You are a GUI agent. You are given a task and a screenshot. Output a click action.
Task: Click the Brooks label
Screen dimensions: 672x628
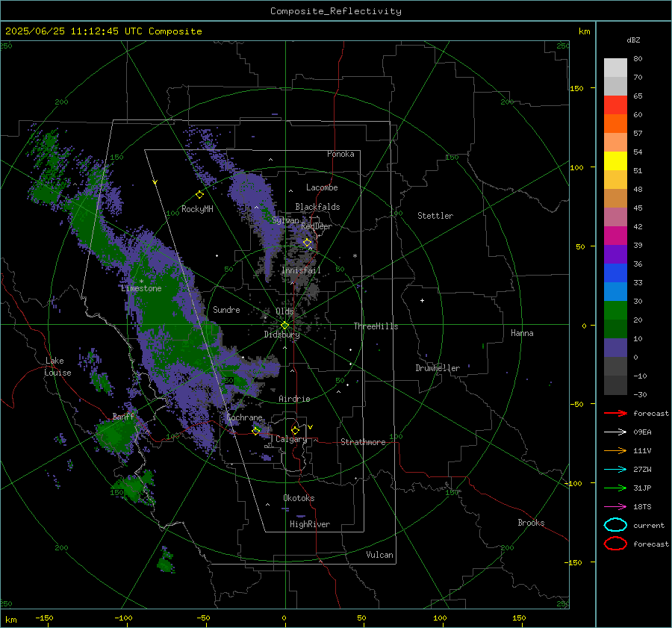tap(531, 523)
